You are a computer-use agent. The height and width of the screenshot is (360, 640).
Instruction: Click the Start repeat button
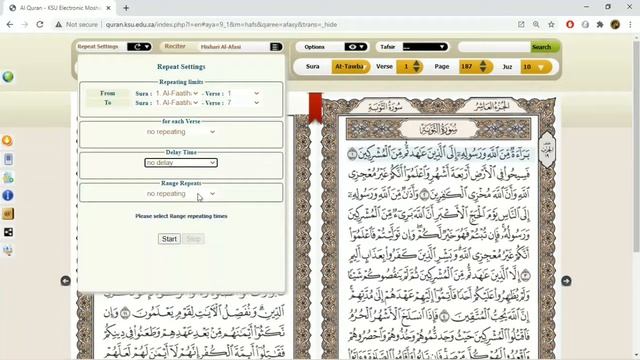pyautogui.click(x=169, y=239)
